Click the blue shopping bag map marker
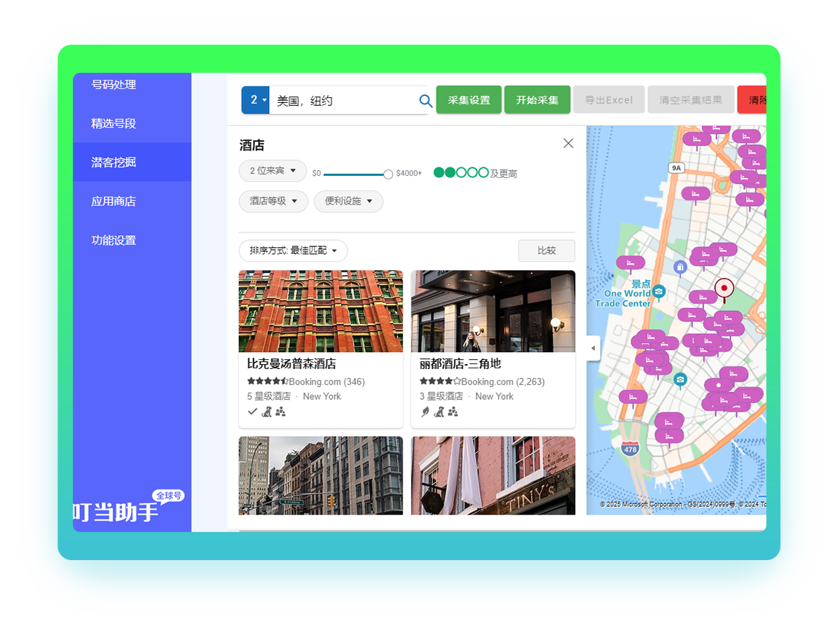Viewport: 840px width, 635px height. point(680,267)
